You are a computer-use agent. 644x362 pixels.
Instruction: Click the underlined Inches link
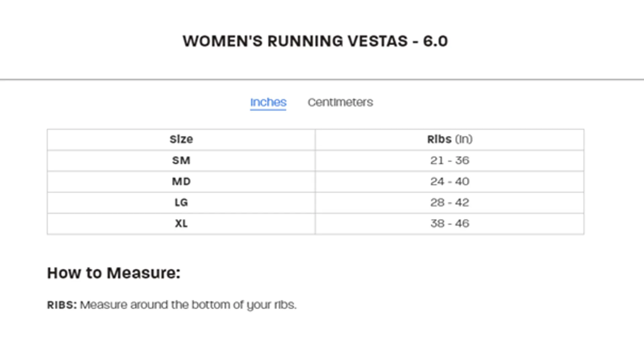pos(268,102)
